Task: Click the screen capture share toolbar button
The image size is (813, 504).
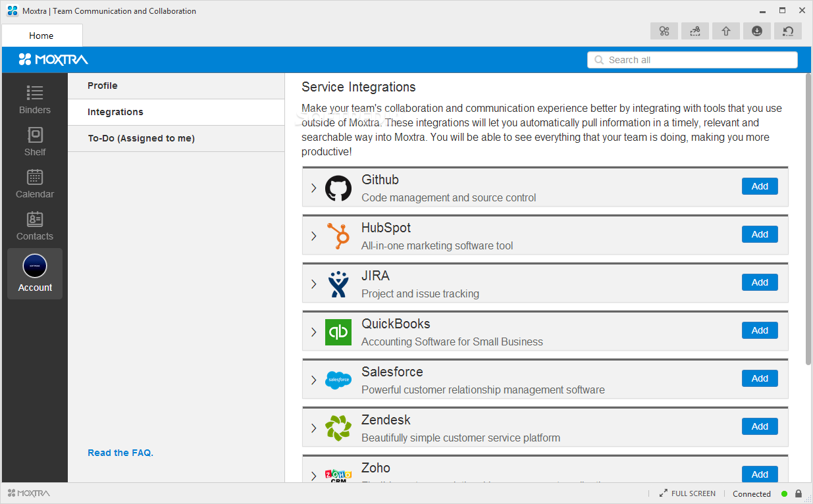Action: point(695,31)
